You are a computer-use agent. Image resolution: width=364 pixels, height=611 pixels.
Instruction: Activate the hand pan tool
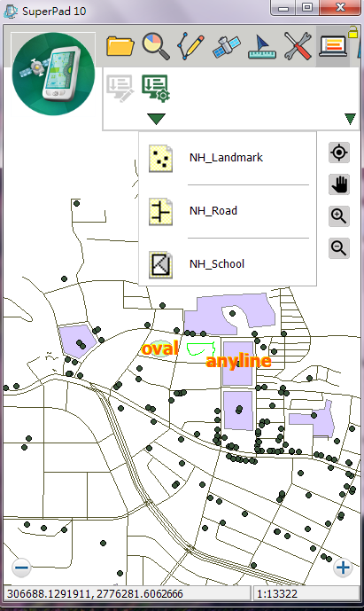click(x=339, y=184)
